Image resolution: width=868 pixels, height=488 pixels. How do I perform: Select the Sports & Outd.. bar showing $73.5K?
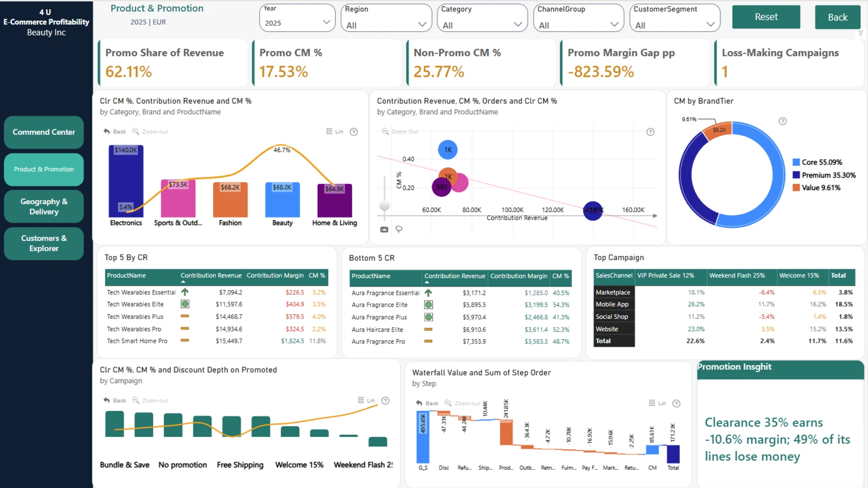[x=178, y=198]
